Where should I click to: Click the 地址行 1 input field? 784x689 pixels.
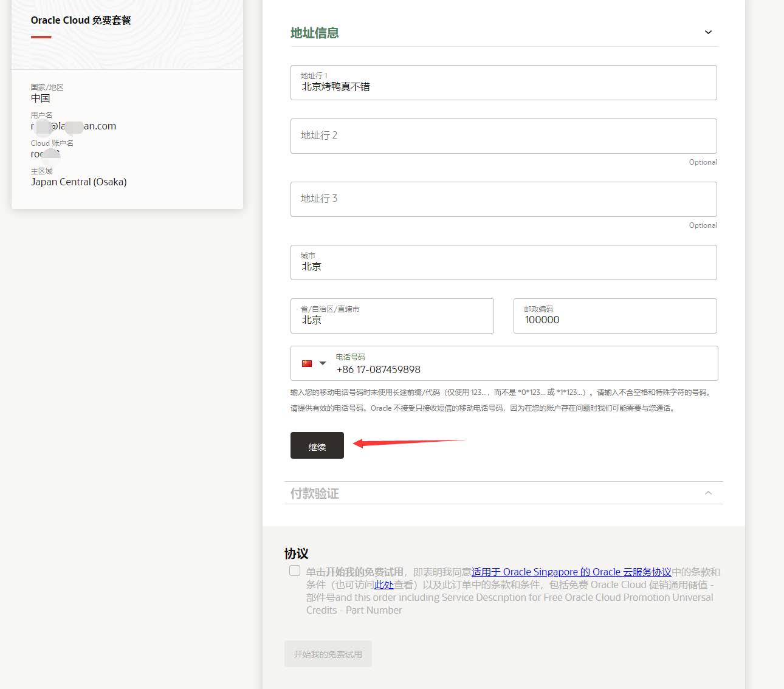click(504, 83)
